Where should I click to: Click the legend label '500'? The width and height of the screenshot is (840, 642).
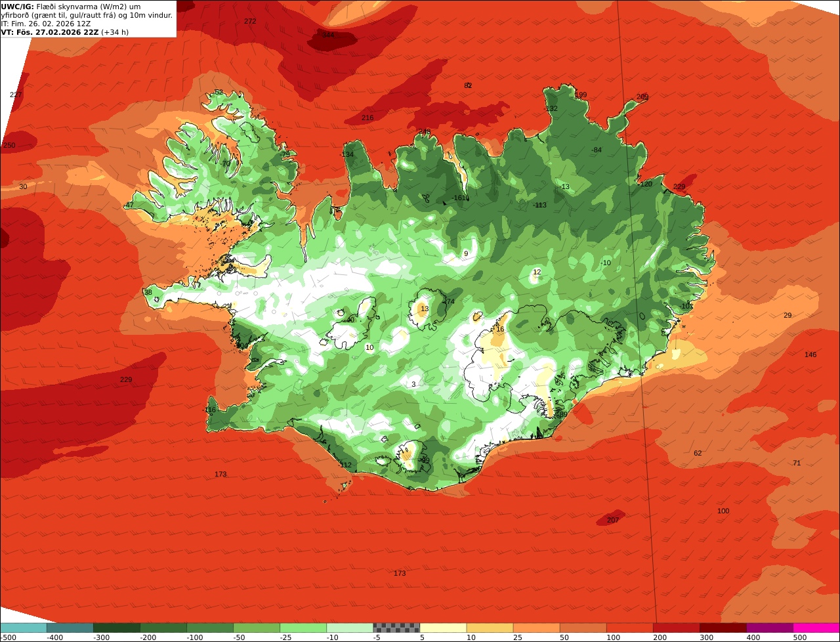(x=800, y=637)
